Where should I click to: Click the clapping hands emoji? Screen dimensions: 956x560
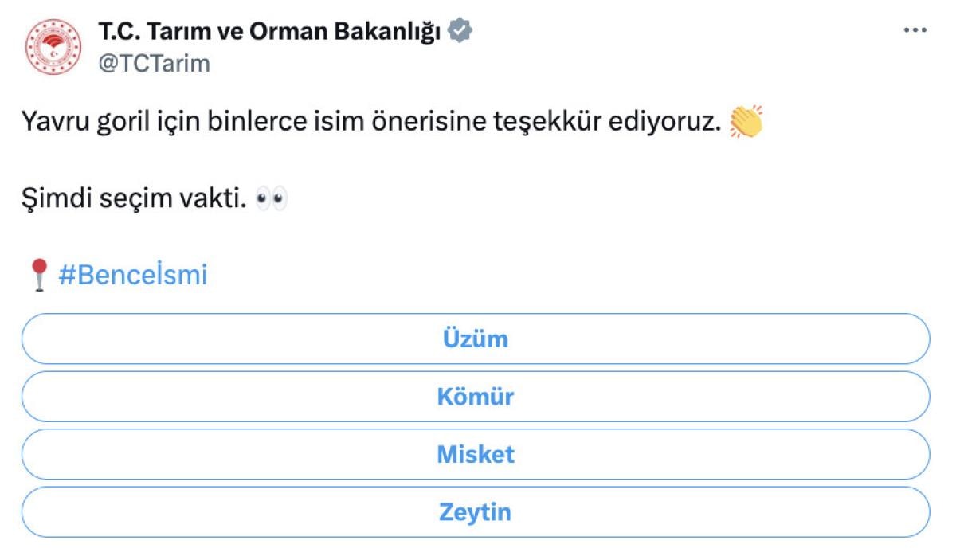[746, 122]
